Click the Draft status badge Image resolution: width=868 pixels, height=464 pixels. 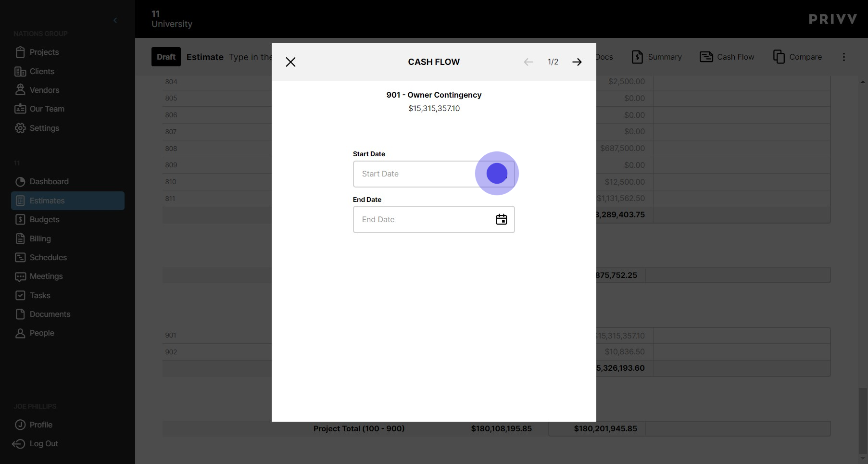166,57
